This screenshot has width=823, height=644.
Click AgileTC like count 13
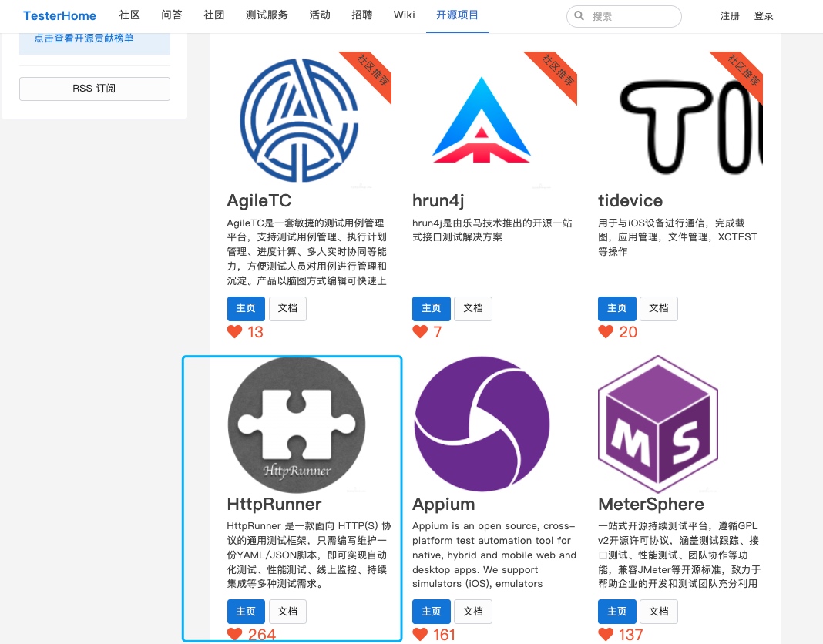pos(256,332)
